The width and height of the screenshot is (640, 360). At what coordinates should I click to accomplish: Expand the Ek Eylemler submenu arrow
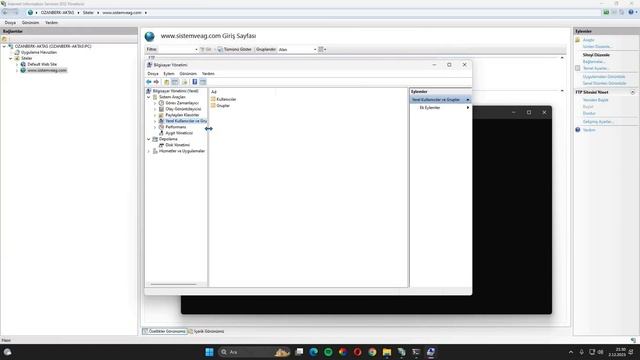tap(468, 107)
